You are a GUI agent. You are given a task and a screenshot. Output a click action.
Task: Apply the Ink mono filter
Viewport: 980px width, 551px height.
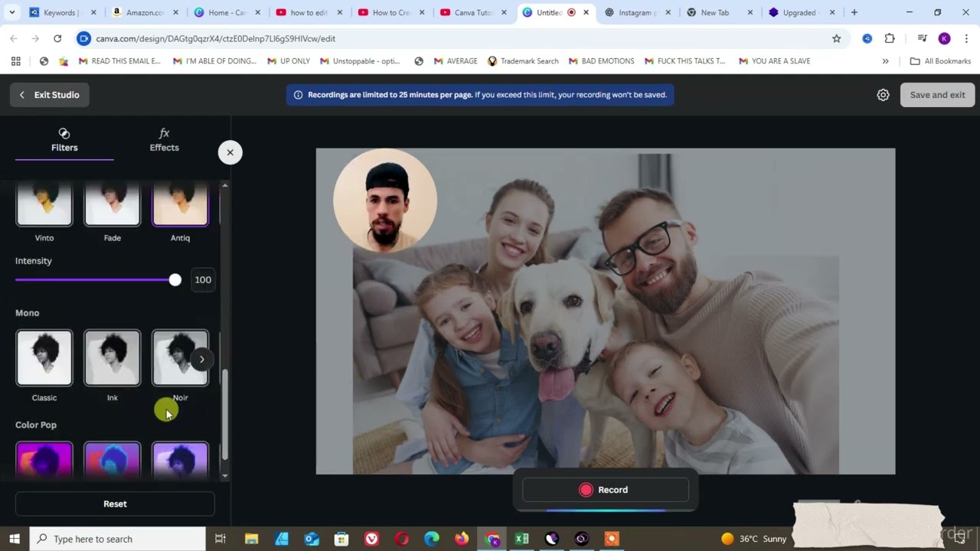(x=113, y=357)
